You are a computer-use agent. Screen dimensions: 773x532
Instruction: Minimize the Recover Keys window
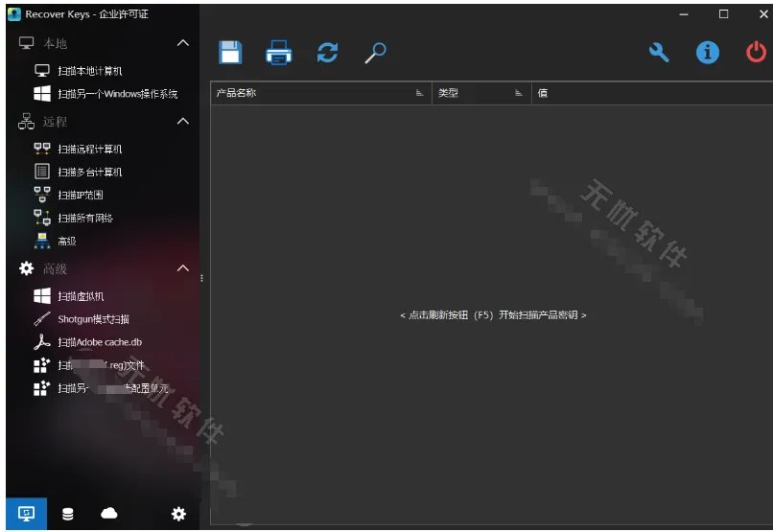(x=684, y=14)
